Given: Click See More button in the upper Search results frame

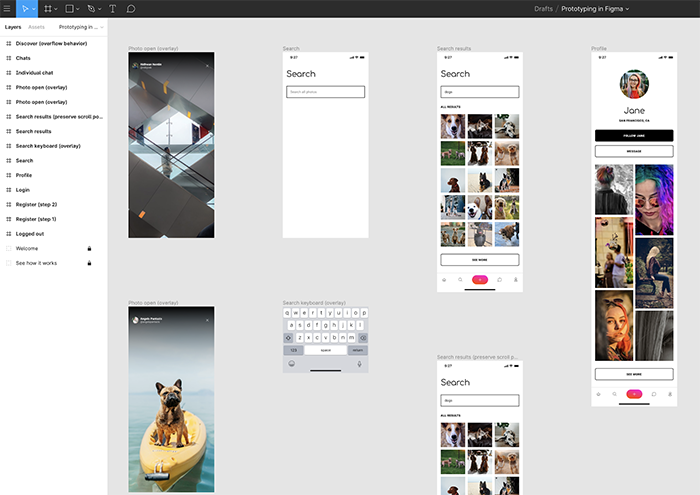Looking at the screenshot, I should pos(480,260).
